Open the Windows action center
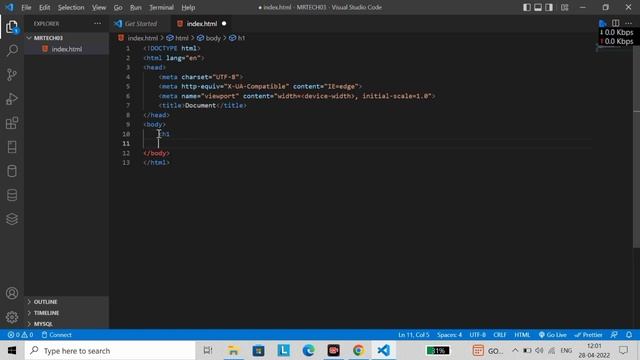The width and height of the screenshot is (640, 360). pos(623,351)
